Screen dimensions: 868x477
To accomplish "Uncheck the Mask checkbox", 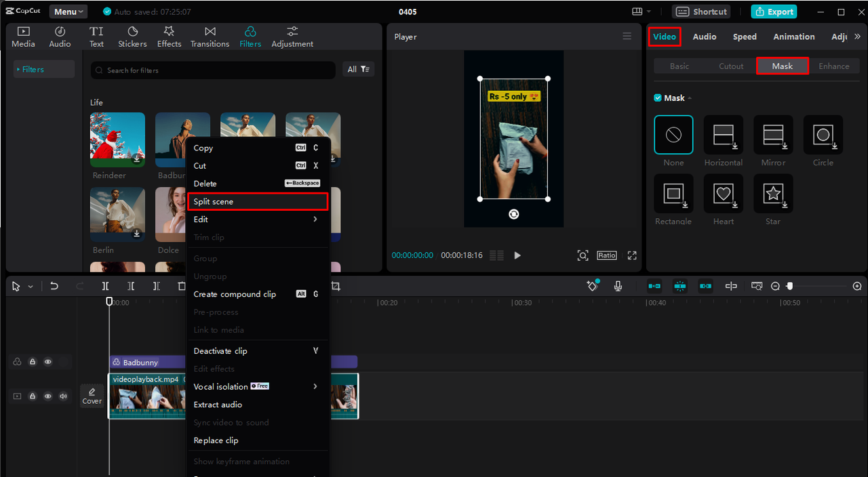I will click(x=658, y=98).
